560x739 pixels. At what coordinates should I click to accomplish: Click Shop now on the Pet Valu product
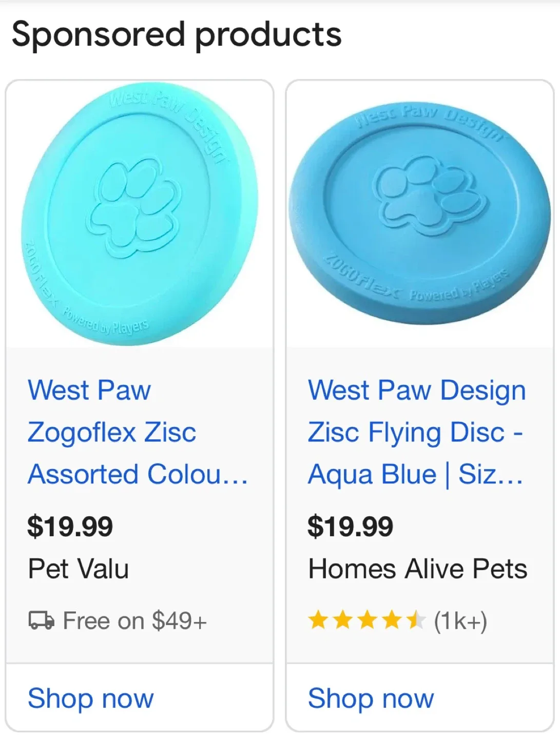pos(91,698)
